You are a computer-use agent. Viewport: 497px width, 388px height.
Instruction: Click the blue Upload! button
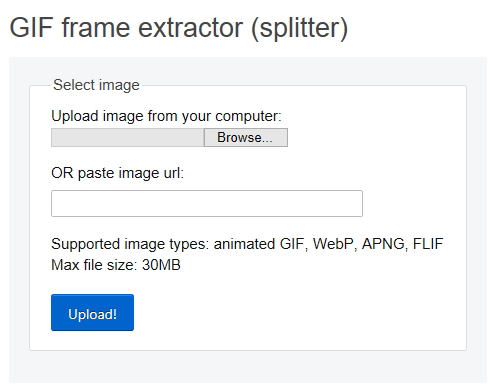click(92, 312)
